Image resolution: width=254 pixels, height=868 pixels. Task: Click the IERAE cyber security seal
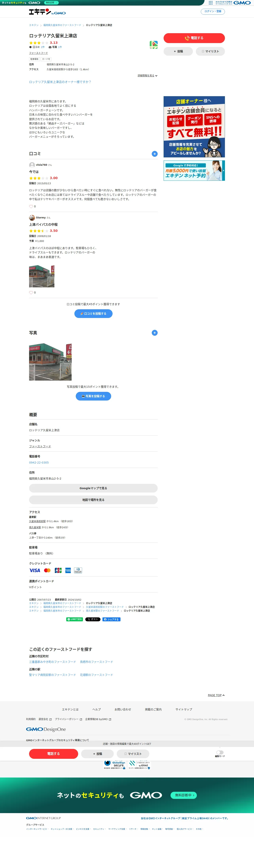(x=139, y=765)
